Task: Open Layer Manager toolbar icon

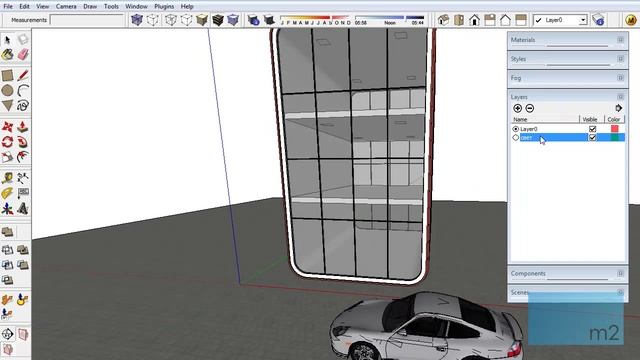Action: pyautogui.click(x=598, y=20)
